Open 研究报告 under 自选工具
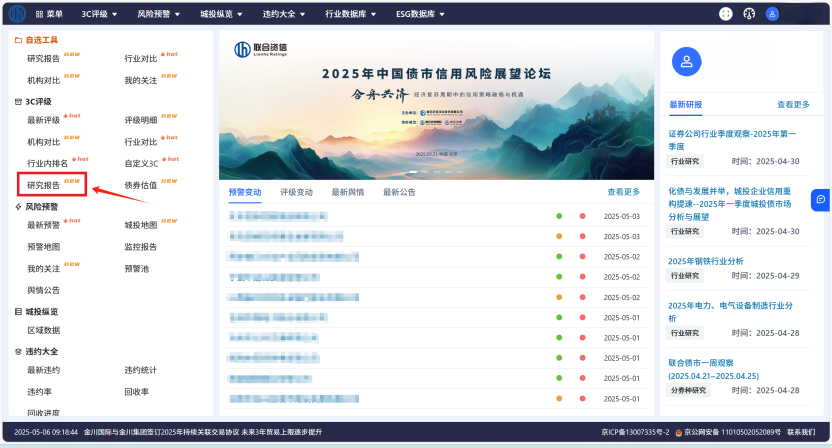832x448 pixels. point(44,58)
